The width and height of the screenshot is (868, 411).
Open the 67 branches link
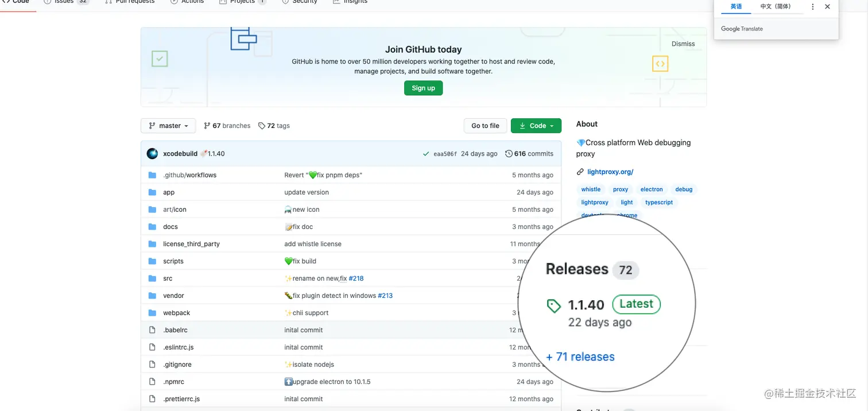point(227,126)
